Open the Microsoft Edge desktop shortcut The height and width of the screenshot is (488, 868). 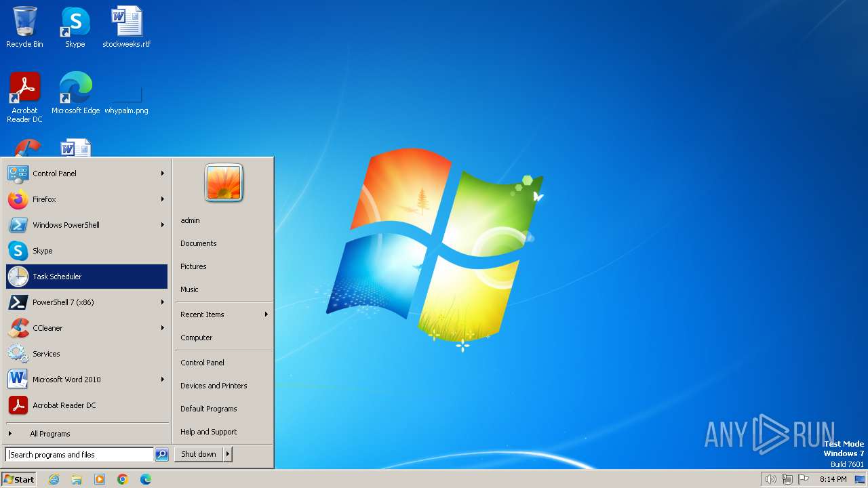(75, 93)
